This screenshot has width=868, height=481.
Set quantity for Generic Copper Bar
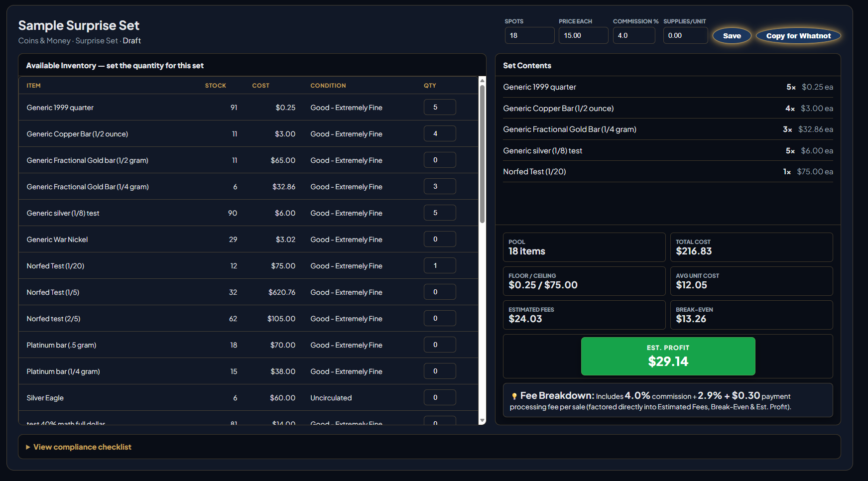tap(440, 133)
